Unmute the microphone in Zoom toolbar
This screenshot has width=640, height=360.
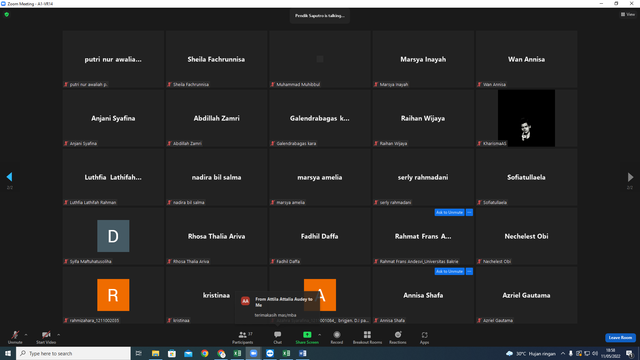click(15, 337)
